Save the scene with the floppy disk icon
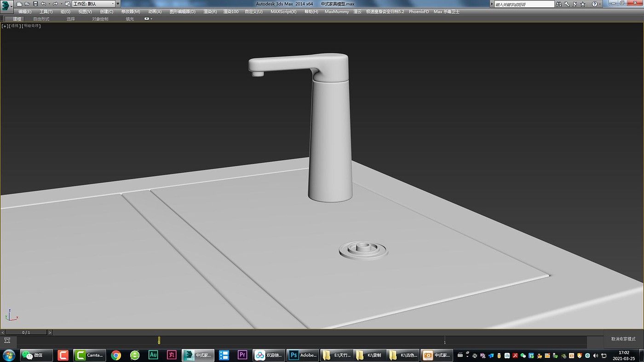Image resolution: width=644 pixels, height=362 pixels. tap(35, 4)
